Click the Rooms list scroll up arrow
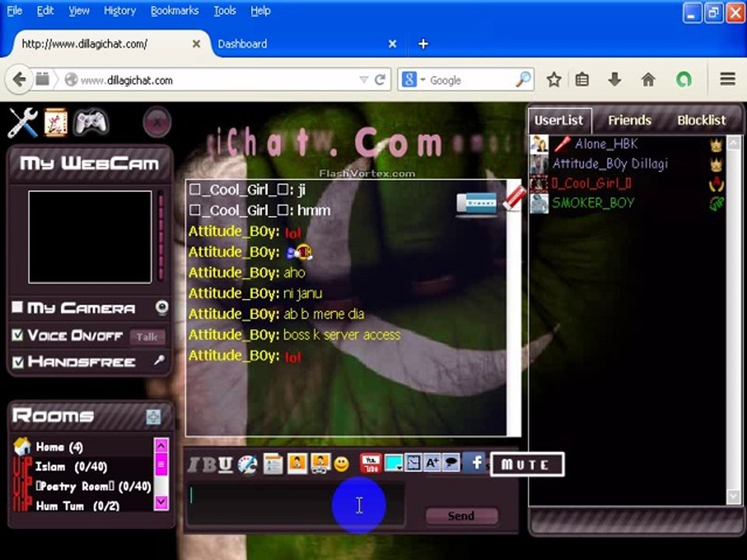 click(x=161, y=446)
